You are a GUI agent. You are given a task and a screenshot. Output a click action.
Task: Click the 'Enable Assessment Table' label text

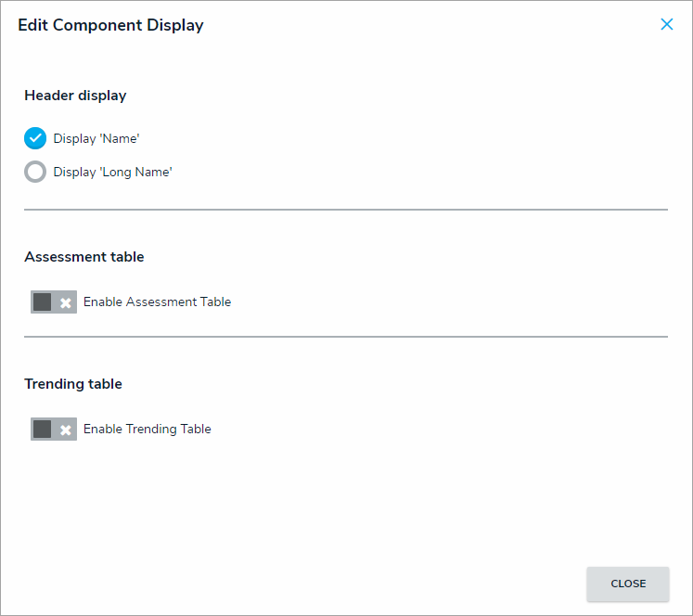click(x=157, y=302)
